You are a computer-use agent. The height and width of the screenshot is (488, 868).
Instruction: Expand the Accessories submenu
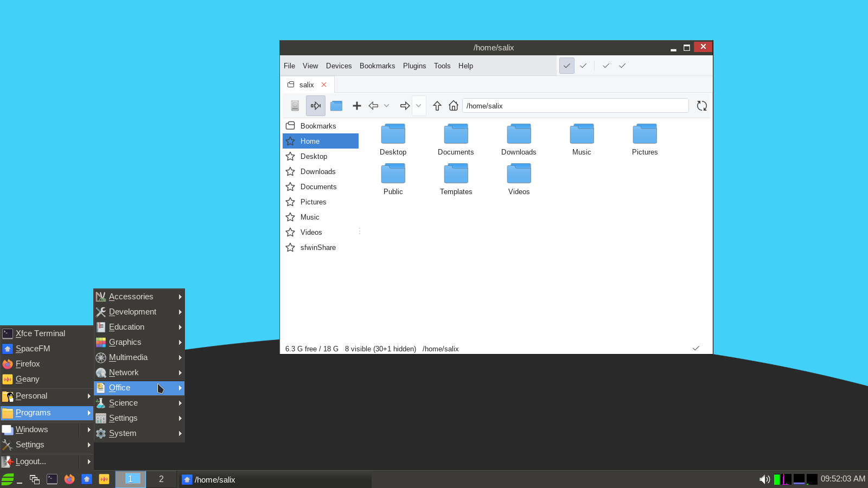click(x=139, y=297)
